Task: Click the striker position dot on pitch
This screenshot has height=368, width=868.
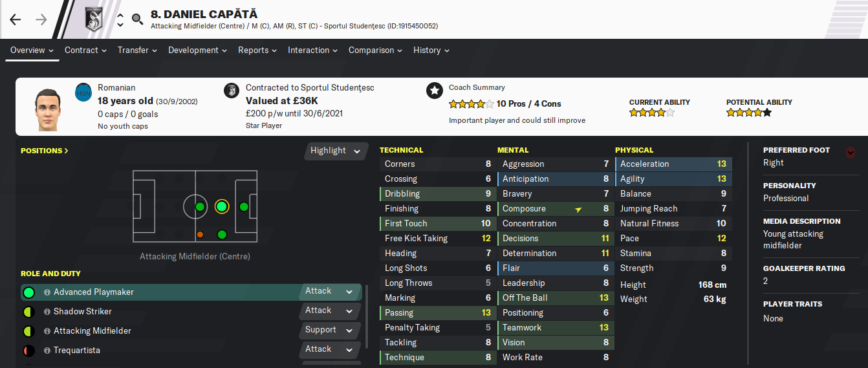Action: tap(244, 207)
